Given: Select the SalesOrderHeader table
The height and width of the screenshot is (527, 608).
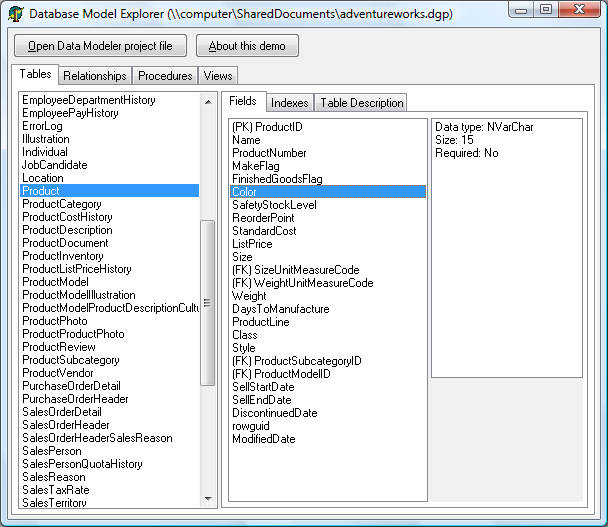Looking at the screenshot, I should (x=66, y=425).
